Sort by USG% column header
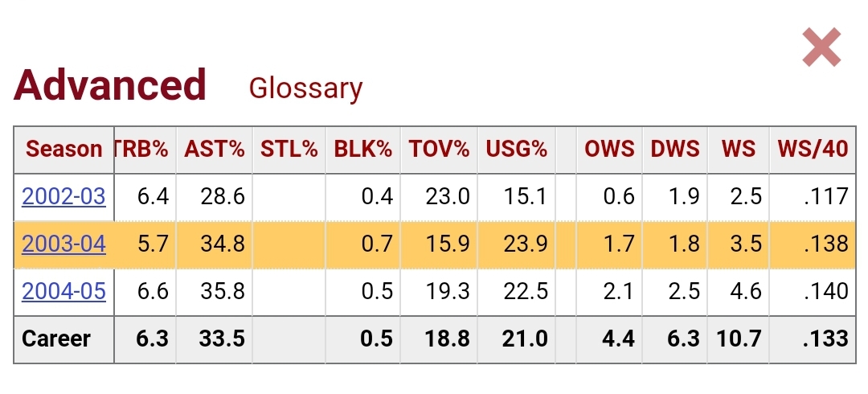The width and height of the screenshot is (868, 394). (x=516, y=149)
